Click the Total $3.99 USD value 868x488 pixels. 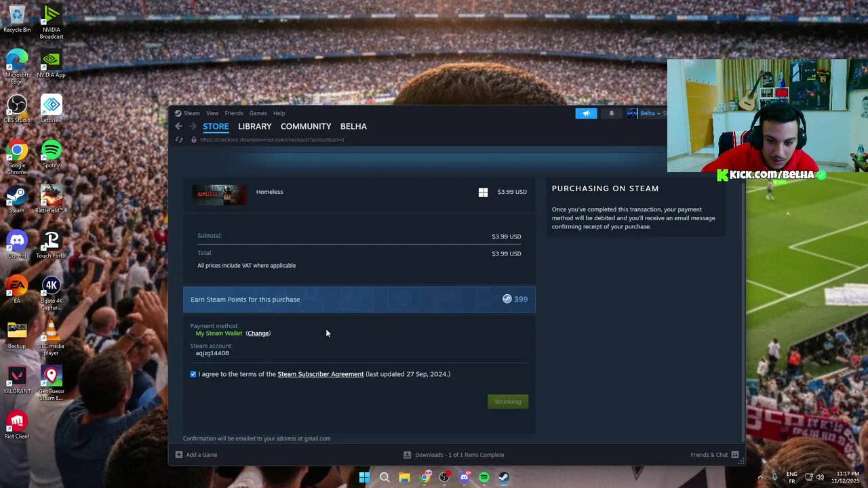pos(507,253)
